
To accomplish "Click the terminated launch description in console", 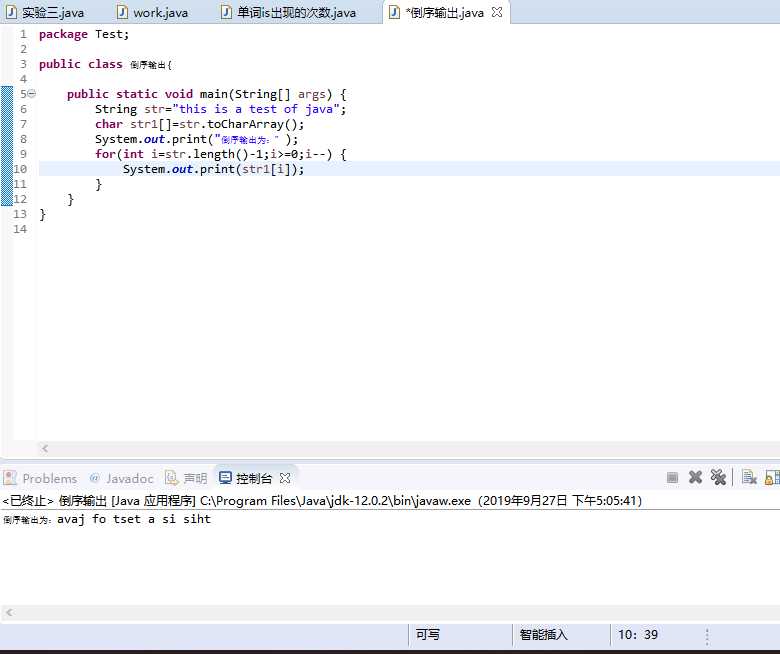I will coord(322,500).
